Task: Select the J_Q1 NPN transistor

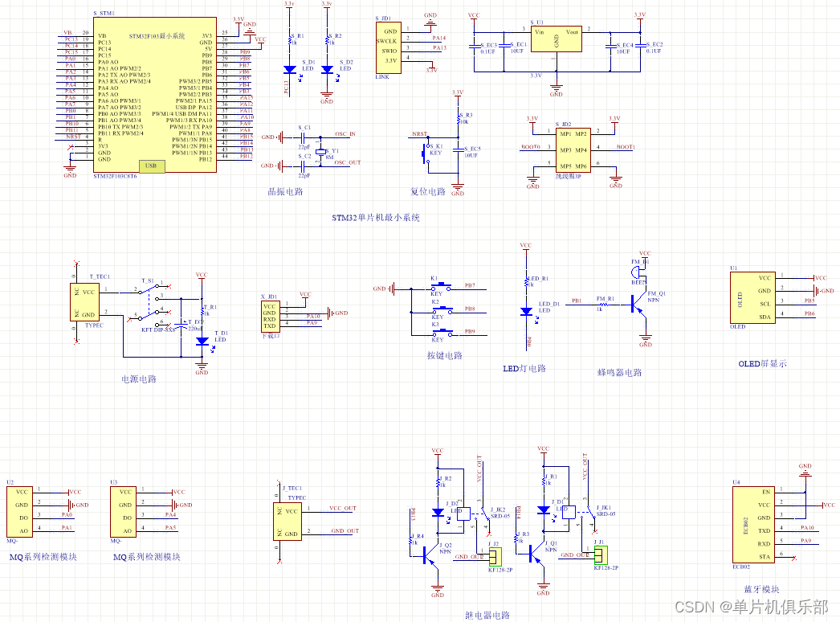Action: [536, 554]
